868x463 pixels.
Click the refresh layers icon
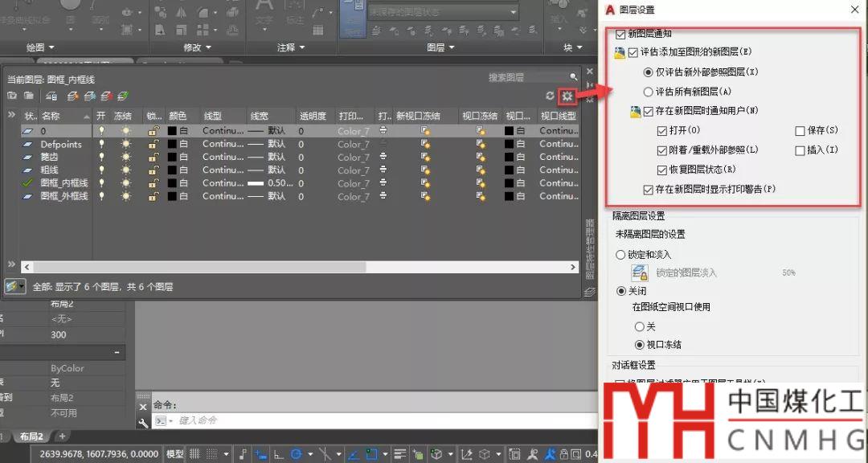coord(551,96)
